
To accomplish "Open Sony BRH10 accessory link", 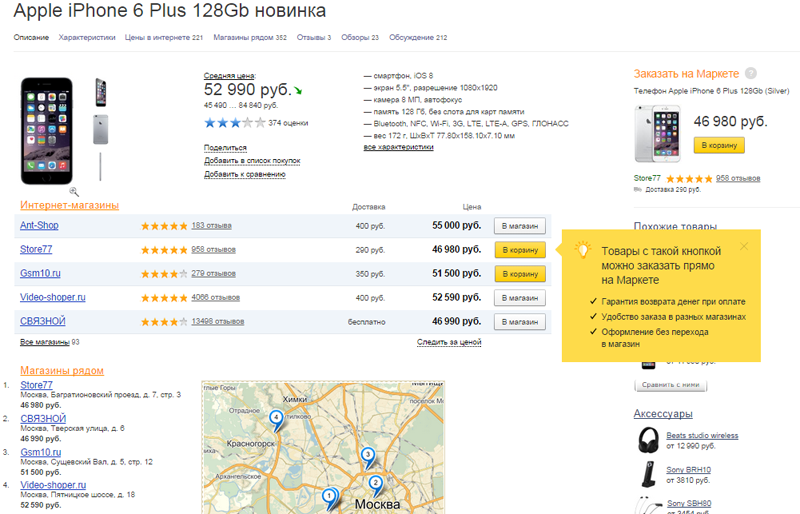I will click(x=688, y=470).
